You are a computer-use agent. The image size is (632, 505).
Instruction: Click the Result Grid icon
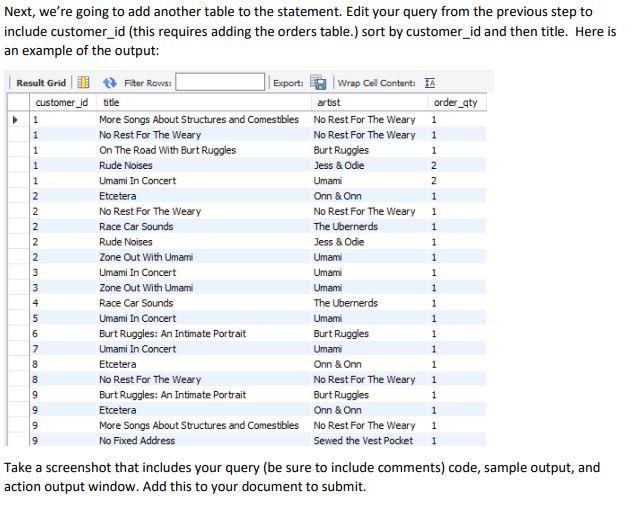coord(83,83)
